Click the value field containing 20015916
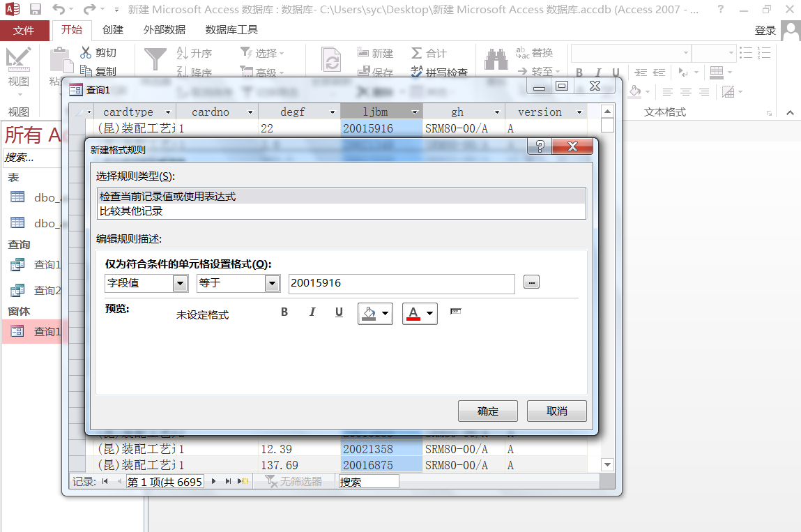This screenshot has width=801, height=532. [x=401, y=283]
